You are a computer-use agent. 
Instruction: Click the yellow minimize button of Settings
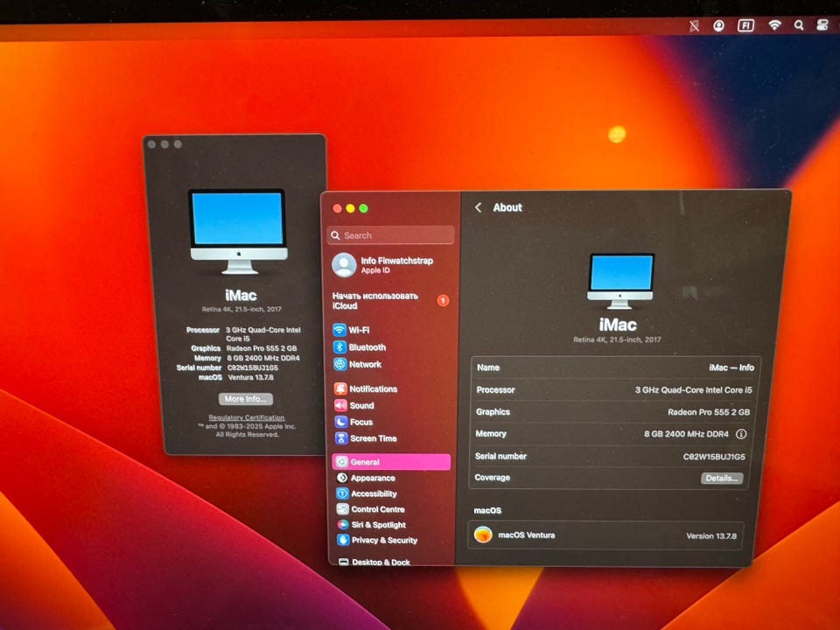click(350, 208)
